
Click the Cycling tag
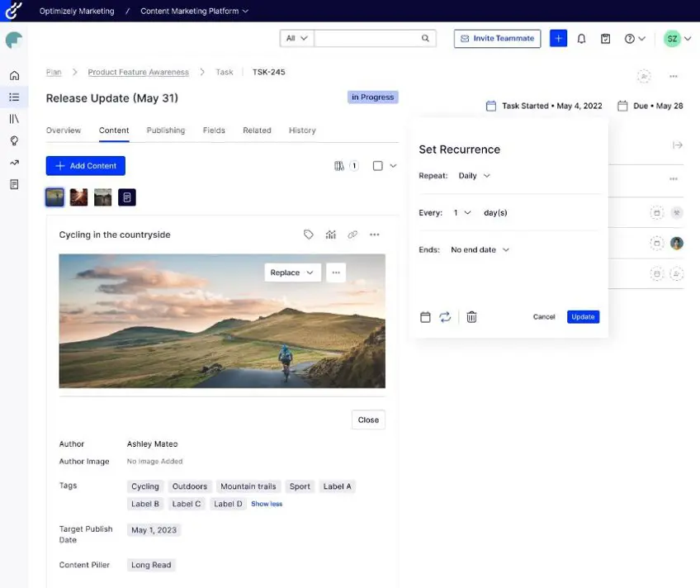click(145, 486)
